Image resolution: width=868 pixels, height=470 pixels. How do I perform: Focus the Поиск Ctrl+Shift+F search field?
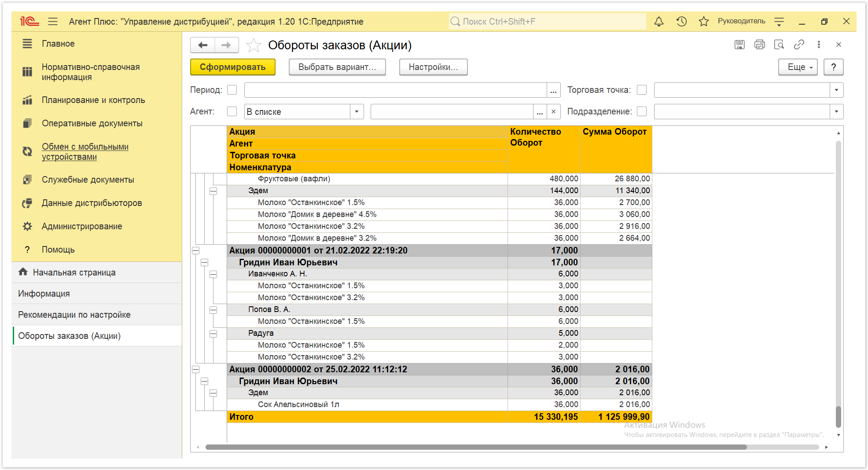click(x=547, y=21)
